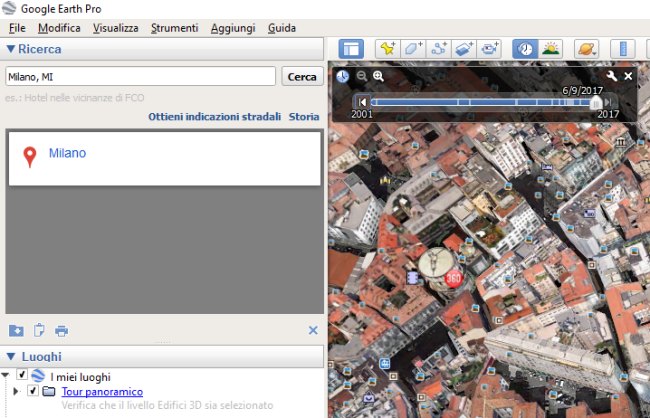Save search results to My Places folder icon

pyautogui.click(x=16, y=331)
